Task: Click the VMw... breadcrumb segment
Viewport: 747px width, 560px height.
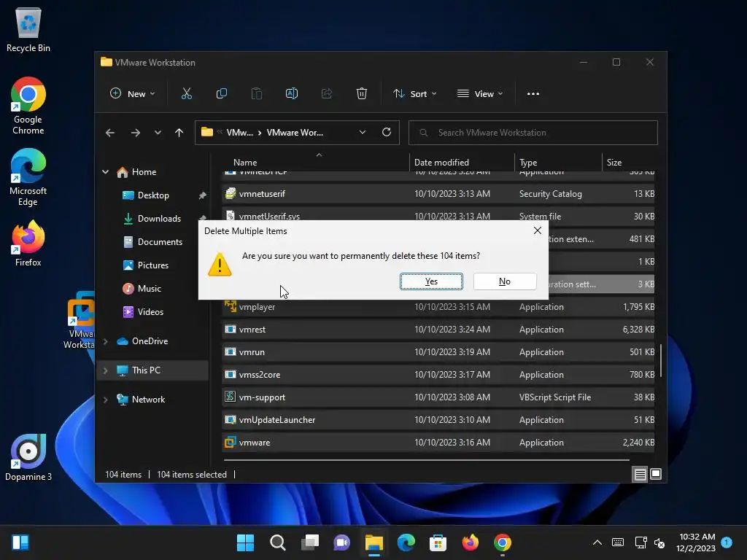Action: [x=239, y=133]
